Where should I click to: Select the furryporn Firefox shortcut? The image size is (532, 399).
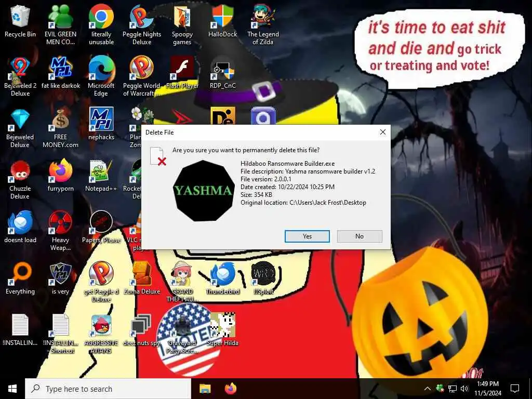point(60,176)
